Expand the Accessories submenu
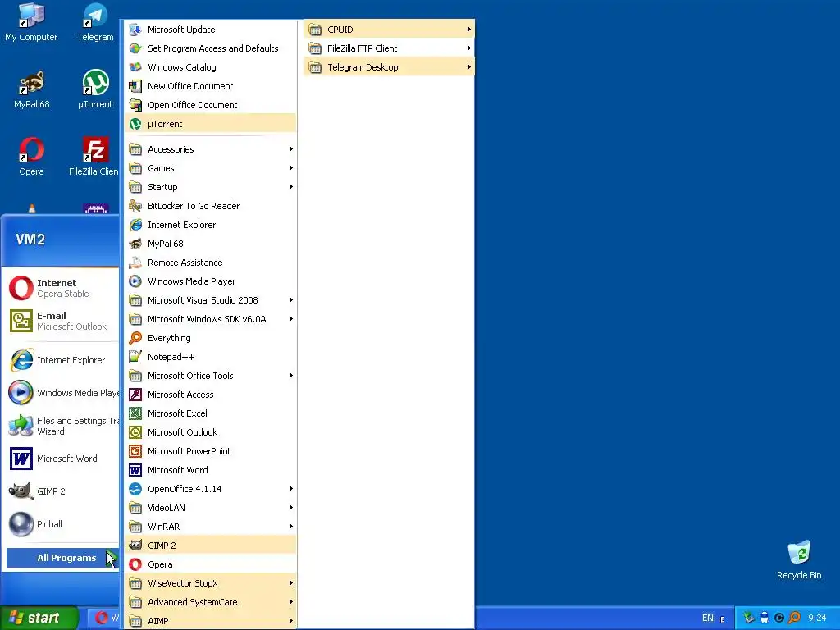This screenshot has width=840, height=630. 210,149
